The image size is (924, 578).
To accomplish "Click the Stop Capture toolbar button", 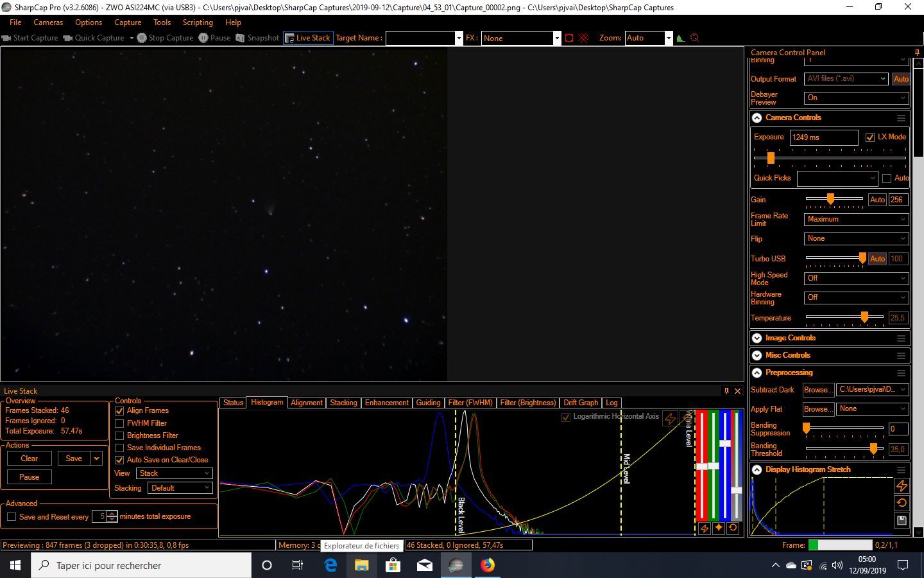I will [x=165, y=38].
